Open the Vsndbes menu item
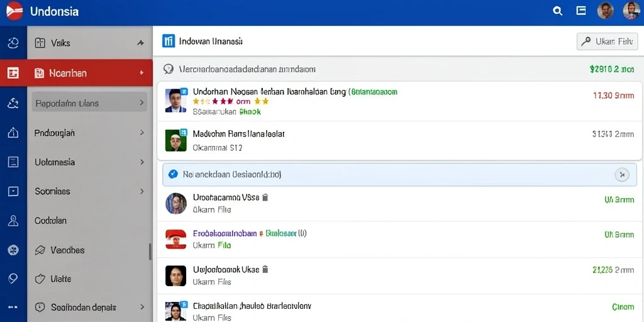This screenshot has width=644, height=322. [x=89, y=250]
